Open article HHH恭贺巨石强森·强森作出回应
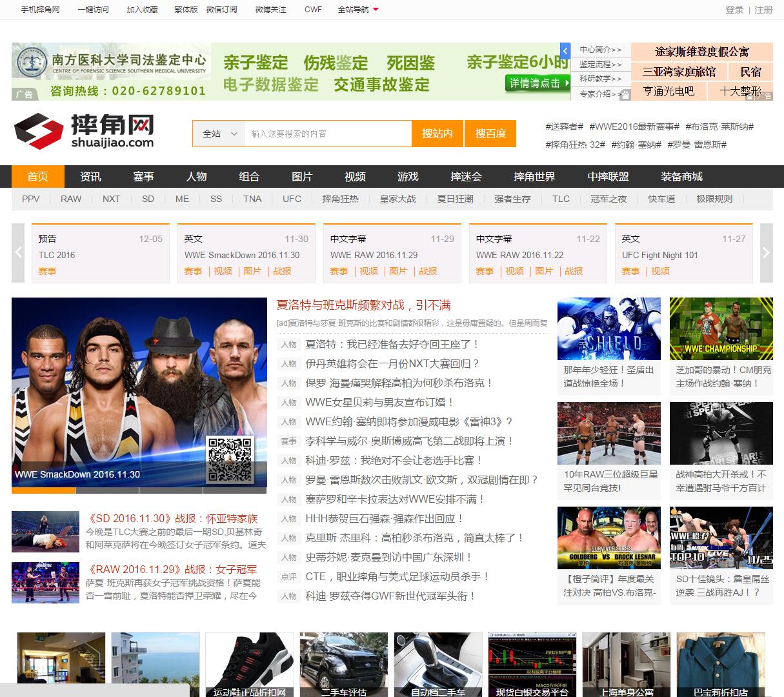 click(385, 519)
